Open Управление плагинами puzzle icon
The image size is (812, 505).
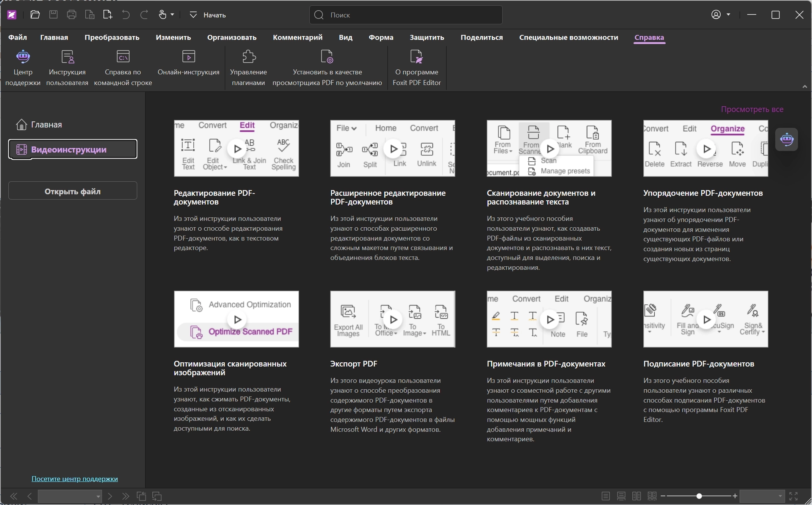pyautogui.click(x=249, y=57)
